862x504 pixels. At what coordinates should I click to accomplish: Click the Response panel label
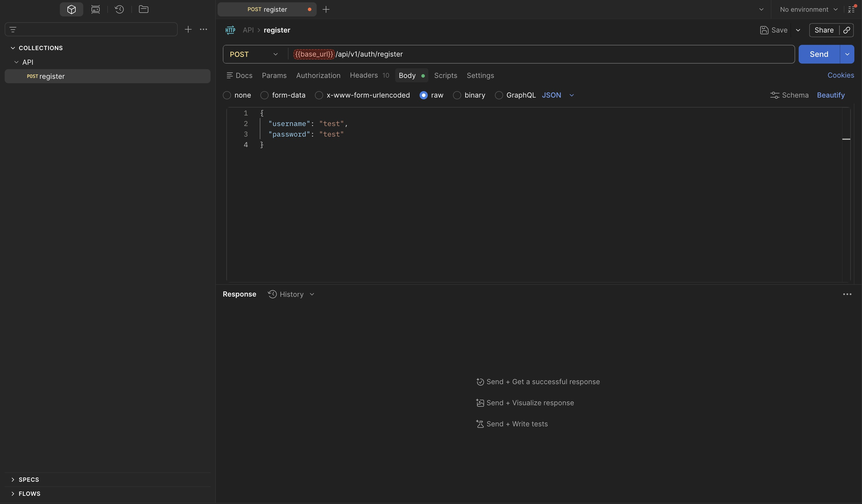point(240,294)
